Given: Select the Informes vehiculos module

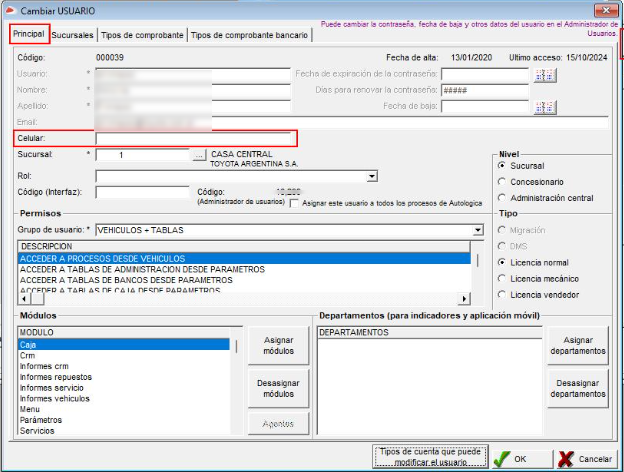Looking at the screenshot, I should 124,398.
